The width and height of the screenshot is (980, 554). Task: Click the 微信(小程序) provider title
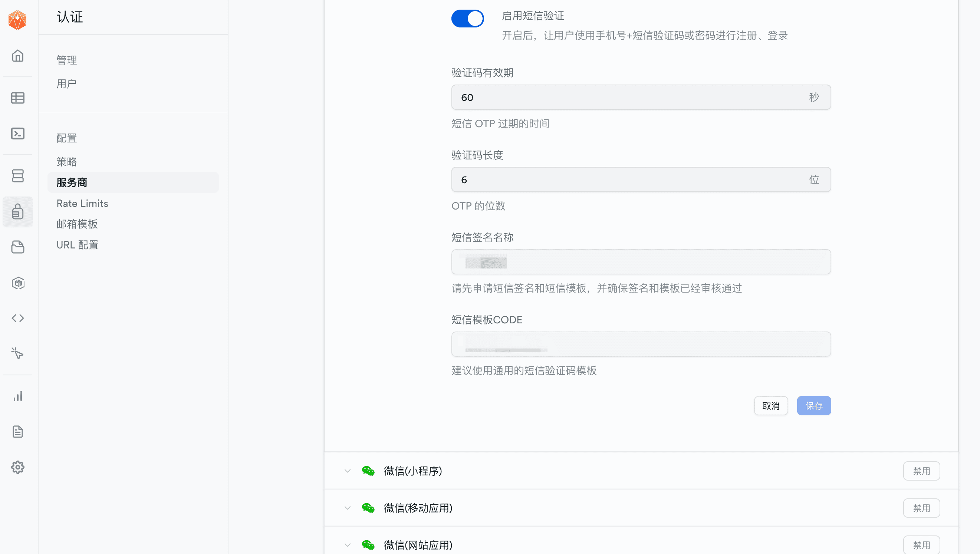tap(412, 471)
